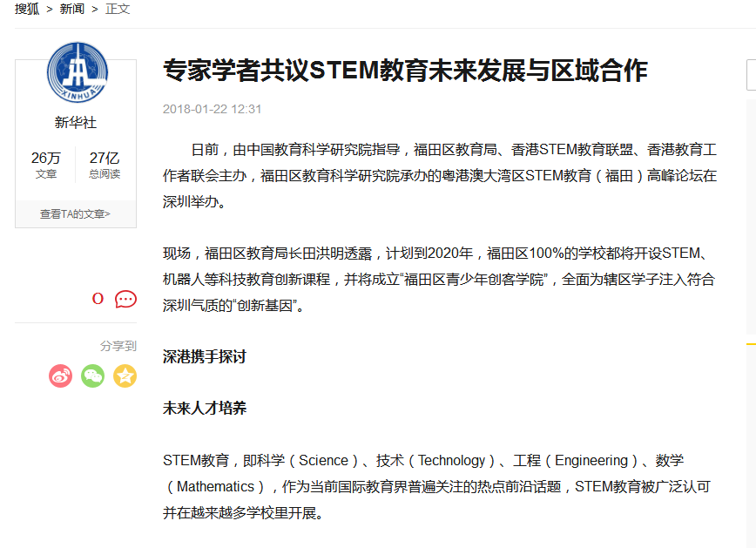
Task: Click the comment count 0
Action: click(98, 299)
